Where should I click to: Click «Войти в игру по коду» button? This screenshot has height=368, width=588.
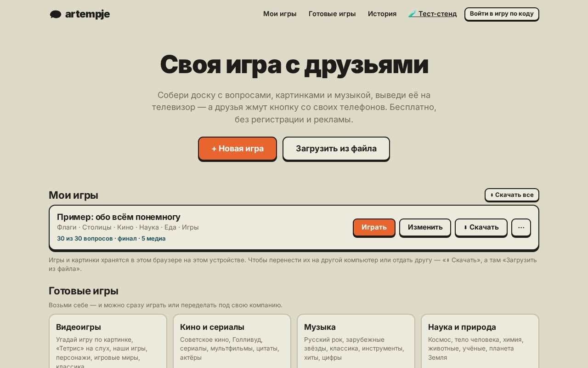click(502, 14)
